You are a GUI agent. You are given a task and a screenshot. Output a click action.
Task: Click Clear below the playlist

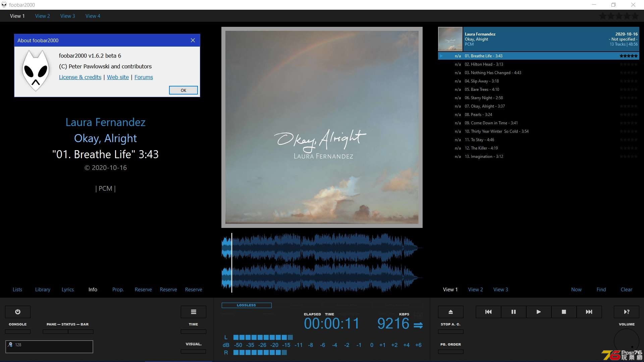pyautogui.click(x=627, y=290)
